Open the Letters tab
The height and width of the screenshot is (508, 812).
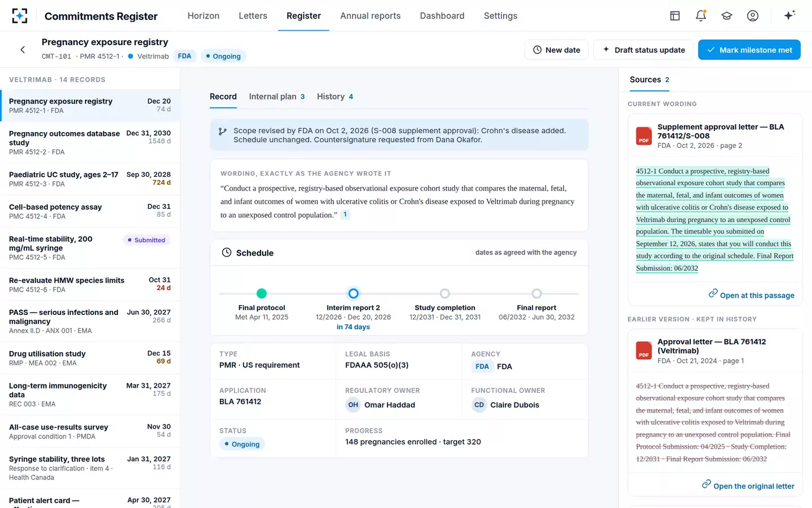pyautogui.click(x=253, y=16)
